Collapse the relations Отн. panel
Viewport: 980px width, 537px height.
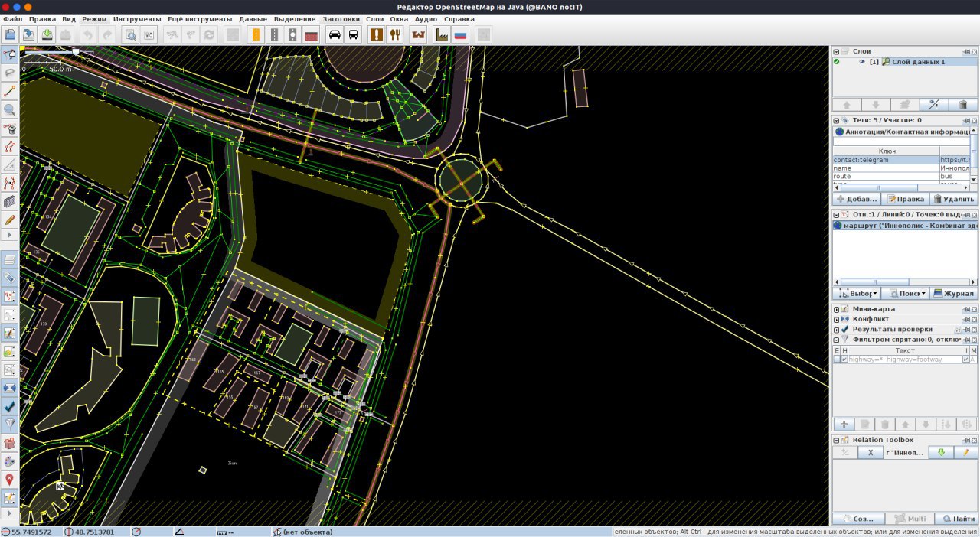(837, 215)
